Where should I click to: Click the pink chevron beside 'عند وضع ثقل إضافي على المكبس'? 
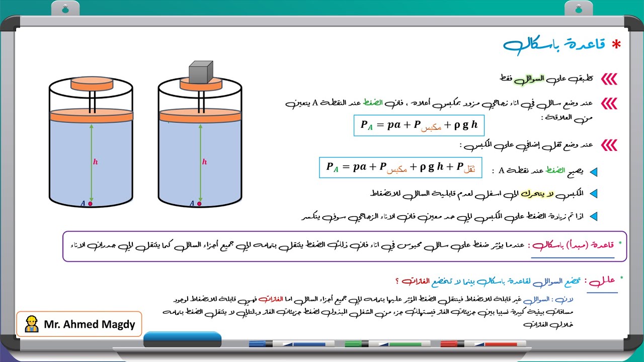click(x=609, y=145)
